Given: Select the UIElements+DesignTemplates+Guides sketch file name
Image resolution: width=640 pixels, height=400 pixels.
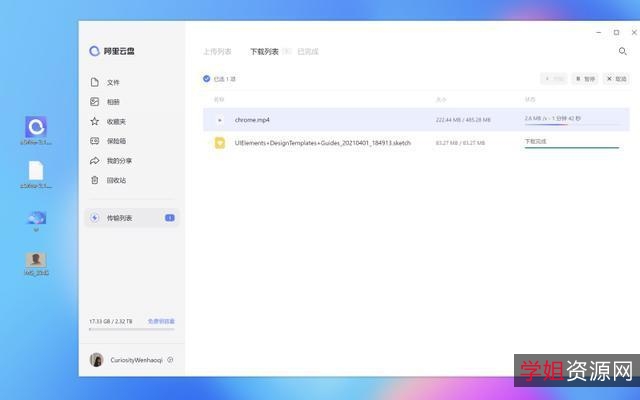Looking at the screenshot, I should [x=322, y=143].
